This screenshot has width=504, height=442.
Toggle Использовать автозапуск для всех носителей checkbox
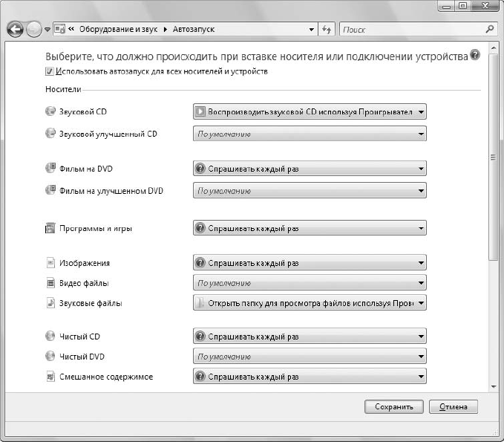point(49,71)
